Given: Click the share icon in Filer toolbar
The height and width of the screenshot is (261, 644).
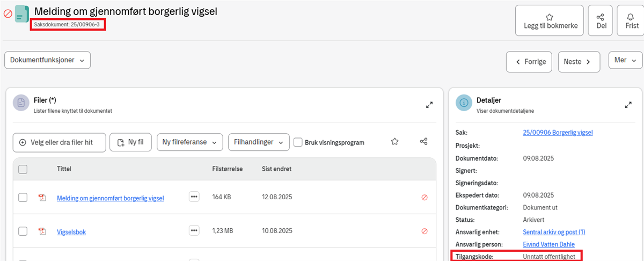Looking at the screenshot, I should coord(423,142).
